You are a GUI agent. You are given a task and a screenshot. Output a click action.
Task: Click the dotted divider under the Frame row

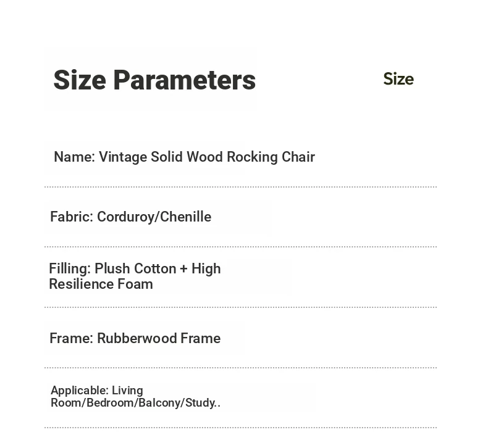tap(240, 367)
